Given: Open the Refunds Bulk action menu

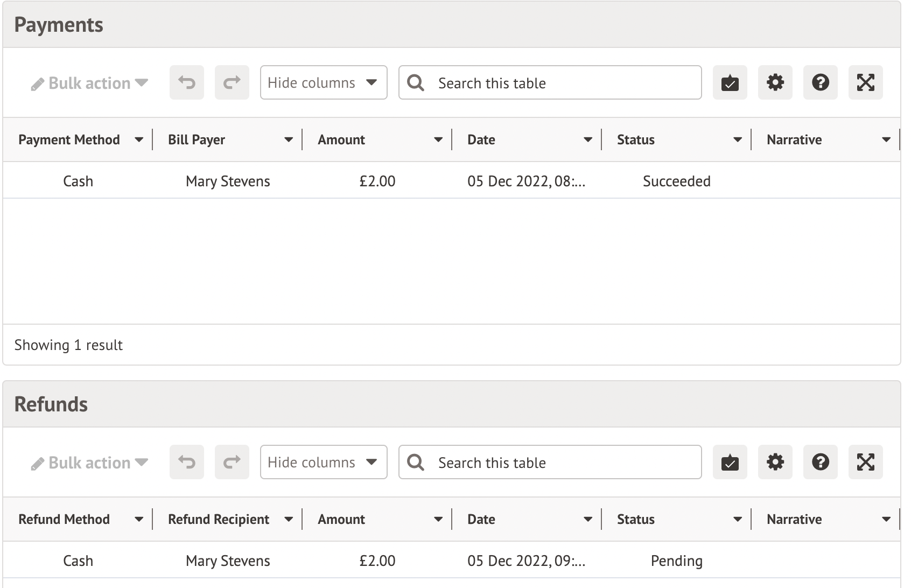Looking at the screenshot, I should [x=89, y=463].
